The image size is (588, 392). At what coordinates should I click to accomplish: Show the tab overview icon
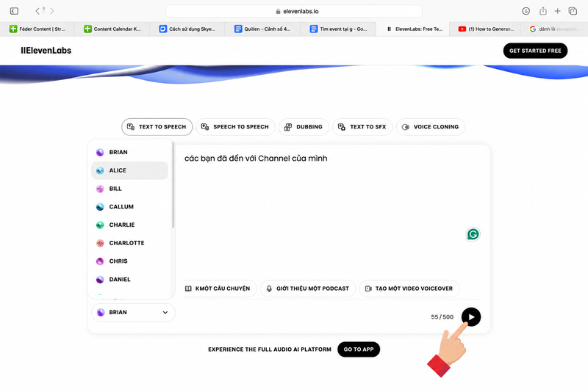point(573,11)
